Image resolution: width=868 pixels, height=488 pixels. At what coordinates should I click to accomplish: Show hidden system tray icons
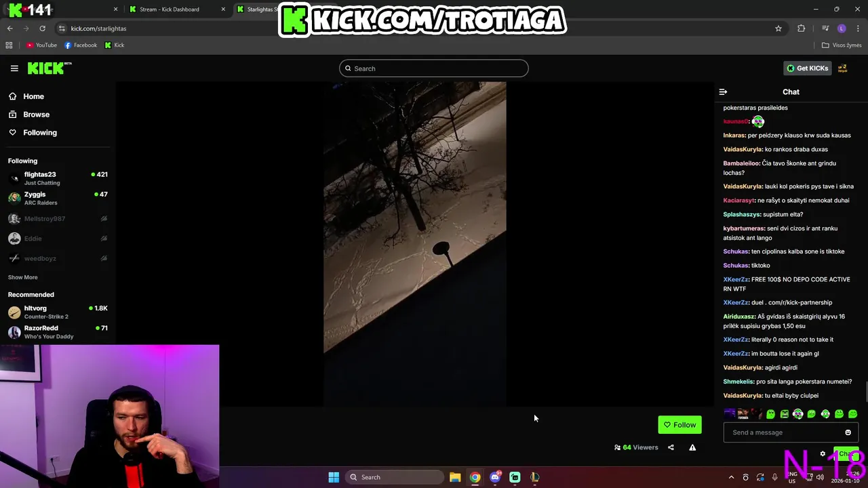pos(731,477)
